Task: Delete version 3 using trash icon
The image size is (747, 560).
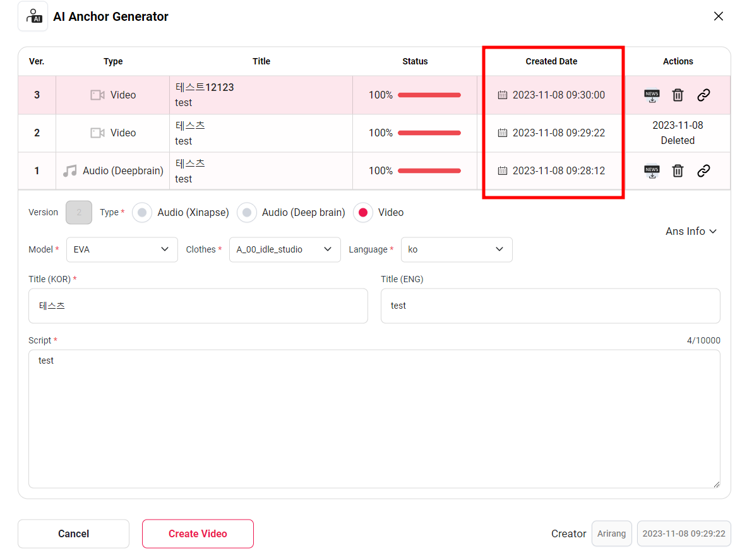Action: point(678,95)
